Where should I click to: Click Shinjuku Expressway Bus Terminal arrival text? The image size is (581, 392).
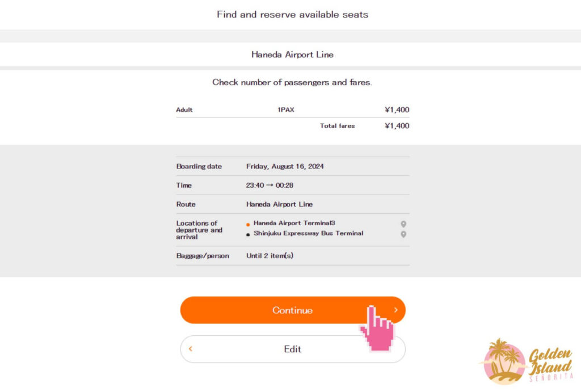pyautogui.click(x=308, y=233)
